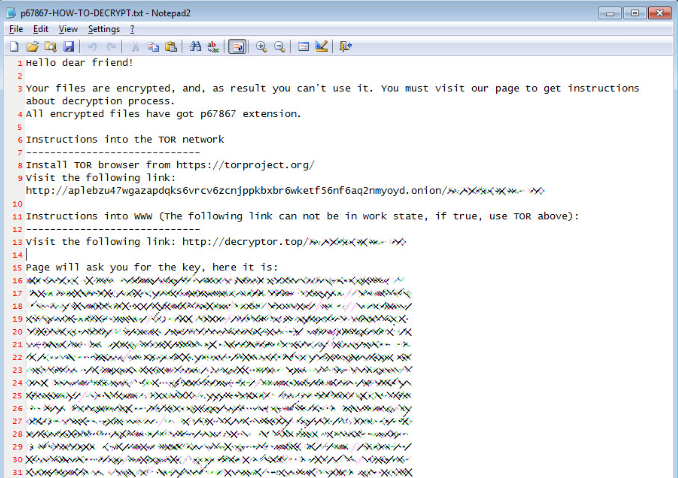Click inside text on line 1 'Hello dear friend!'
The width and height of the screenshot is (678, 478).
(79, 62)
